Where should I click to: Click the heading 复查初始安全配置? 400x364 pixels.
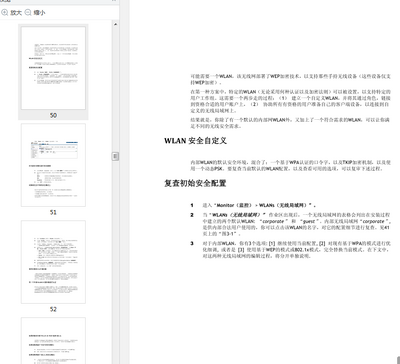tap(195, 183)
